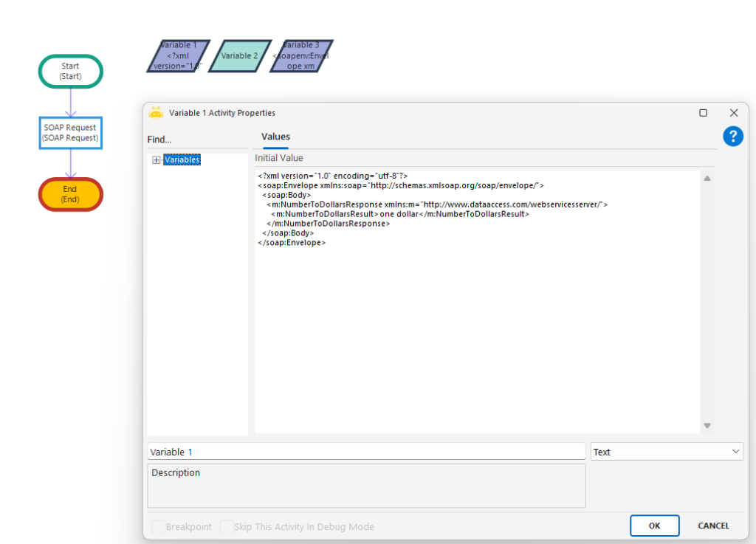Select the Variable 1 parallelogram shape
The image size is (756, 544).
[x=178, y=56]
